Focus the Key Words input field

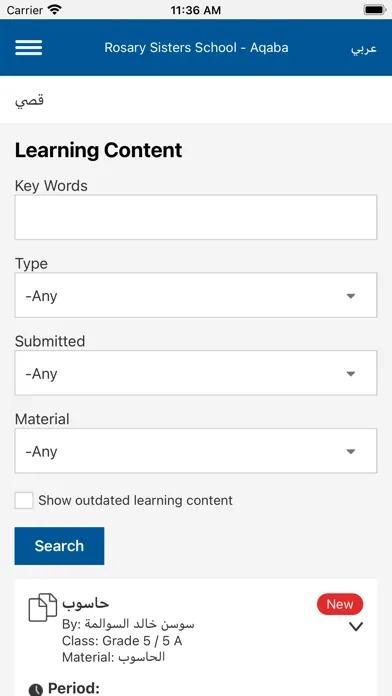coord(196,218)
